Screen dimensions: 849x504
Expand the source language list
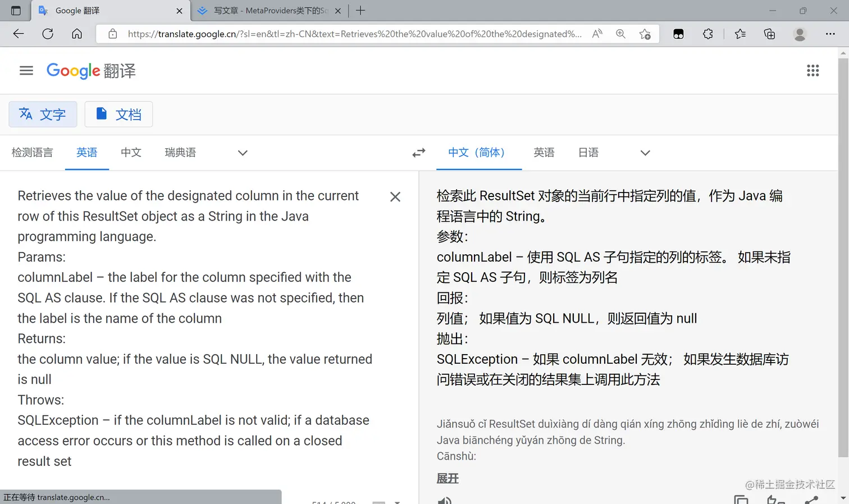coord(243,153)
